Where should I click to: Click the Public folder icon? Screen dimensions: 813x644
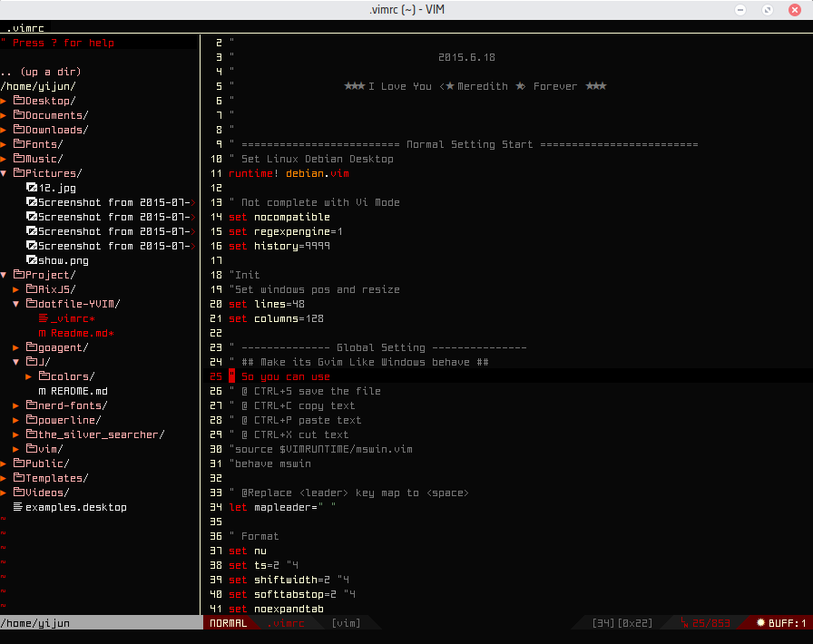(19, 463)
